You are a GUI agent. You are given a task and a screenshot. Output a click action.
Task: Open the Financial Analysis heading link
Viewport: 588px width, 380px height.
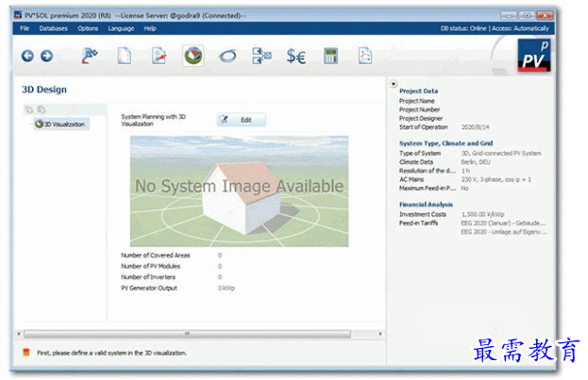(x=426, y=205)
